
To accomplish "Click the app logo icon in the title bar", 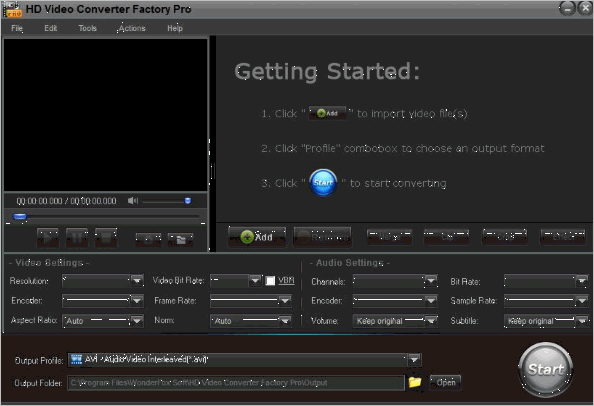I will tap(13, 9).
